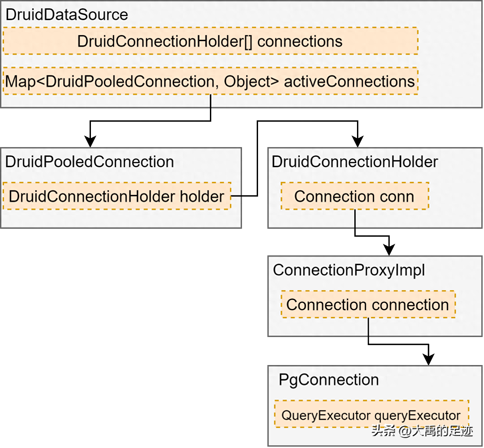Select the Connection connection field box
Screen dimensions: 484x448
click(x=368, y=304)
